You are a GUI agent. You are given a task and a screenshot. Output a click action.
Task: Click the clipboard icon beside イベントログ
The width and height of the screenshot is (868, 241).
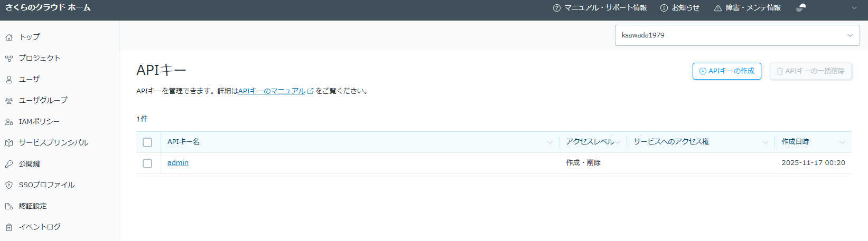coord(9,227)
